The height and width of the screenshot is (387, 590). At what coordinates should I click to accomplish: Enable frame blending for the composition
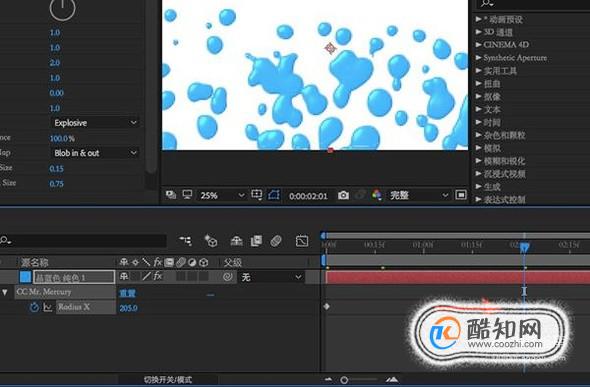pyautogui.click(x=256, y=241)
